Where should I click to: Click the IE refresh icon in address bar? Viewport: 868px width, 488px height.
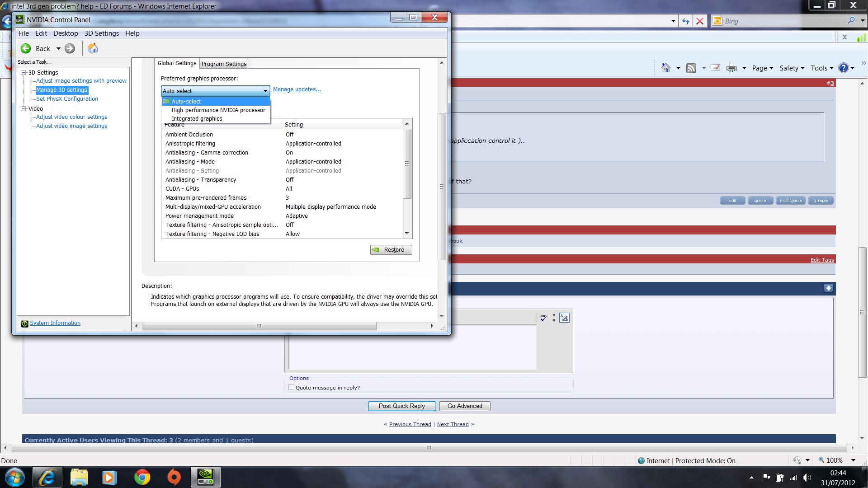click(685, 21)
